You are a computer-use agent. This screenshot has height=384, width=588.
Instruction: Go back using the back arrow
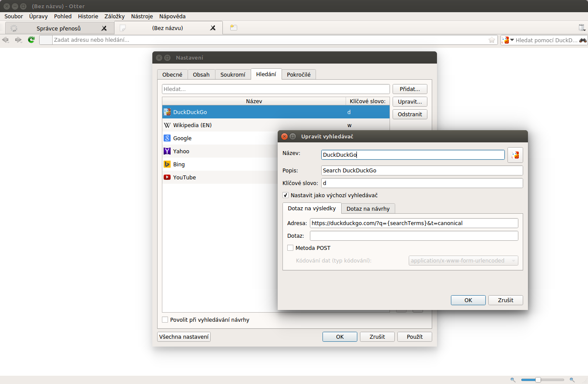point(6,40)
